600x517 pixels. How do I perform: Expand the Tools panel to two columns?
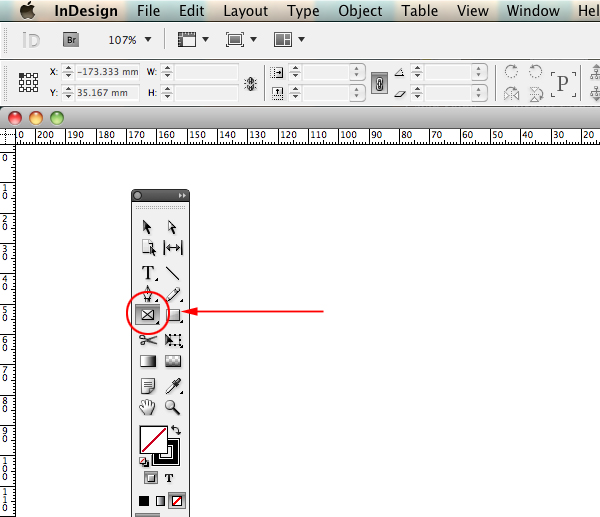(182, 196)
